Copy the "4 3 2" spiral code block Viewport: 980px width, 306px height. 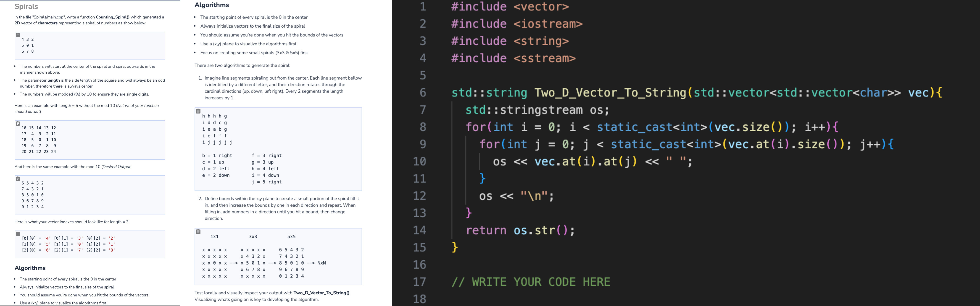(18, 35)
